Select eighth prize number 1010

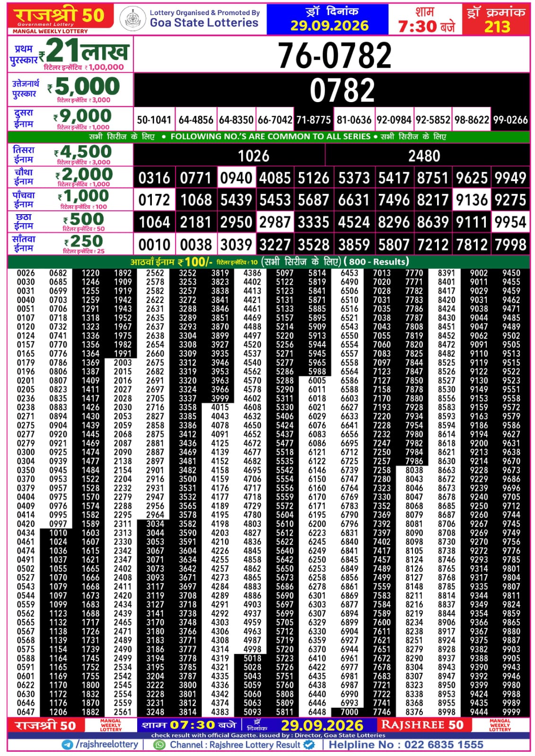point(58,533)
